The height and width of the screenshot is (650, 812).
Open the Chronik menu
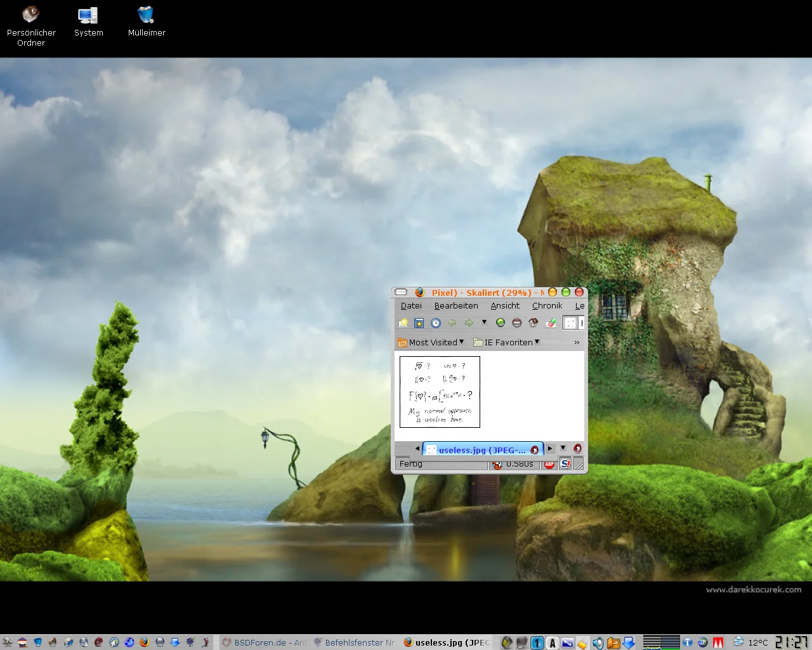[x=547, y=306]
